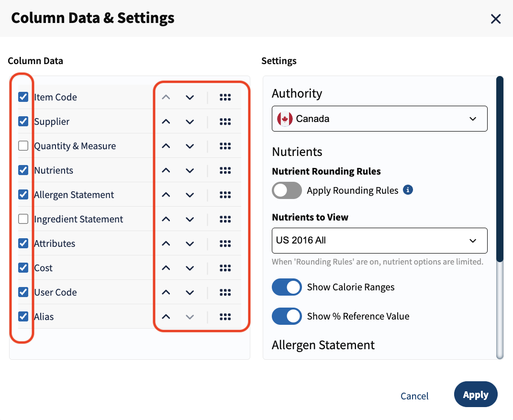
Task: Move Alias row up with arrow
Action: click(x=166, y=317)
